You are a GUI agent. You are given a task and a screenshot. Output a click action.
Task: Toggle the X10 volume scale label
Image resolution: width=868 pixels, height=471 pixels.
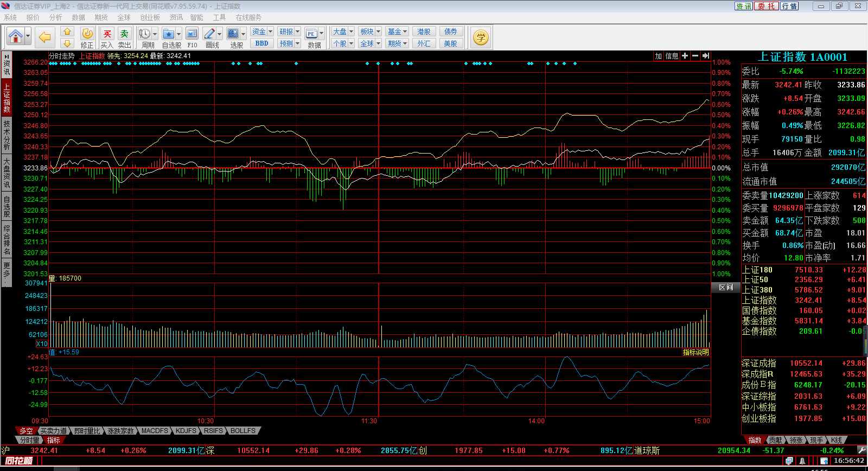click(x=42, y=343)
